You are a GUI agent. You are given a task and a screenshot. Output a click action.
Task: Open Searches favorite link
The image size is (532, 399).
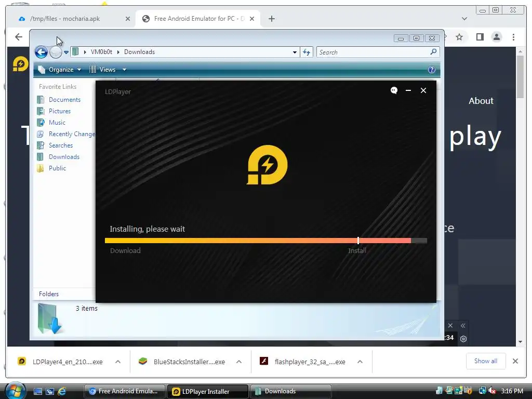pyautogui.click(x=61, y=145)
